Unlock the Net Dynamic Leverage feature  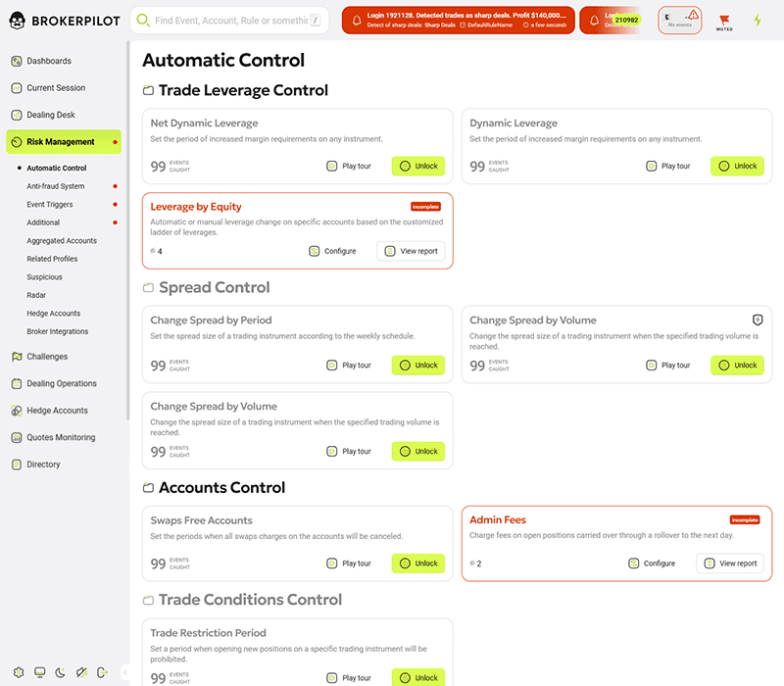pyautogui.click(x=417, y=166)
